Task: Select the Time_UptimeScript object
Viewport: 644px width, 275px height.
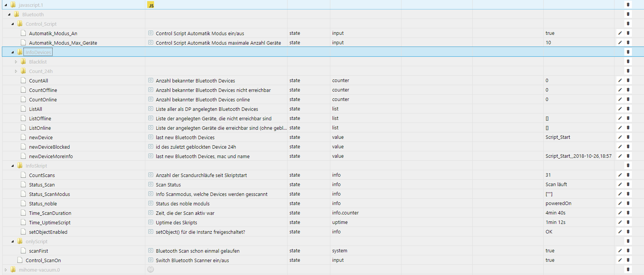Action: pos(50,222)
